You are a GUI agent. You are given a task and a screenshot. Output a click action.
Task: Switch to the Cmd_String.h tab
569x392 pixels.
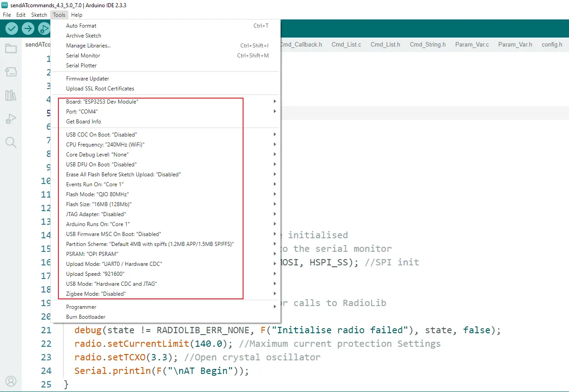coord(427,45)
